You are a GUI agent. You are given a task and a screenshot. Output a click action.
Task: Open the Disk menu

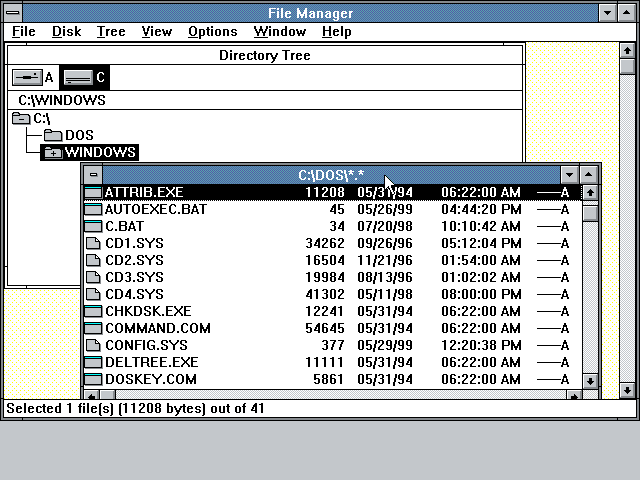pos(67,31)
